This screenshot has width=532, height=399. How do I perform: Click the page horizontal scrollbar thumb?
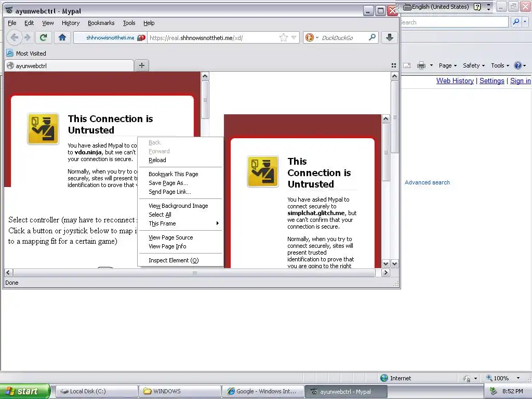pyautogui.click(x=194, y=273)
